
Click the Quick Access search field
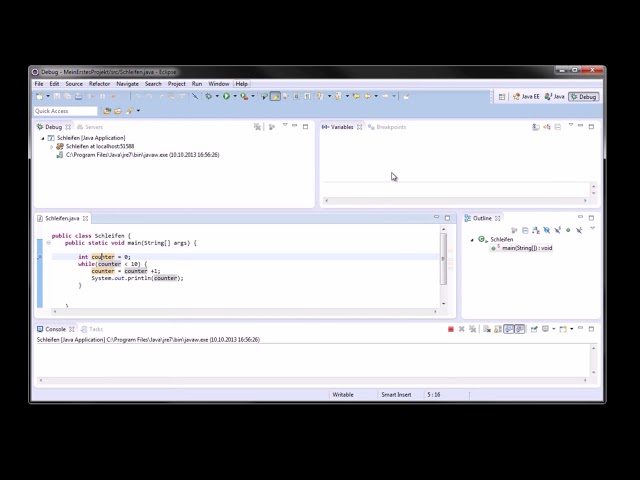point(66,111)
